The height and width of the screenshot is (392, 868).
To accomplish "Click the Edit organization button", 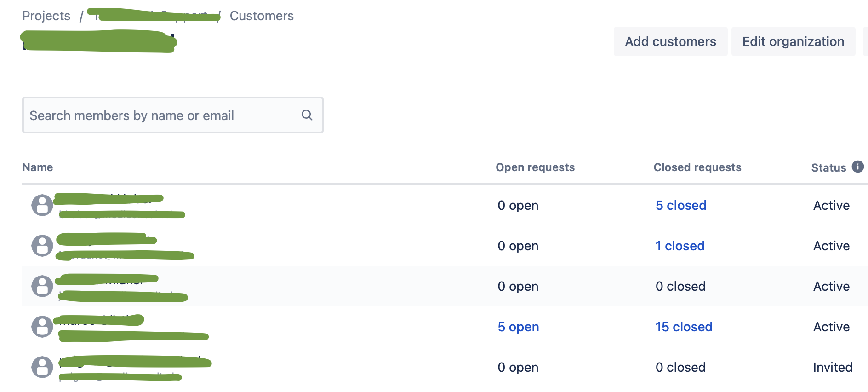I will point(793,41).
